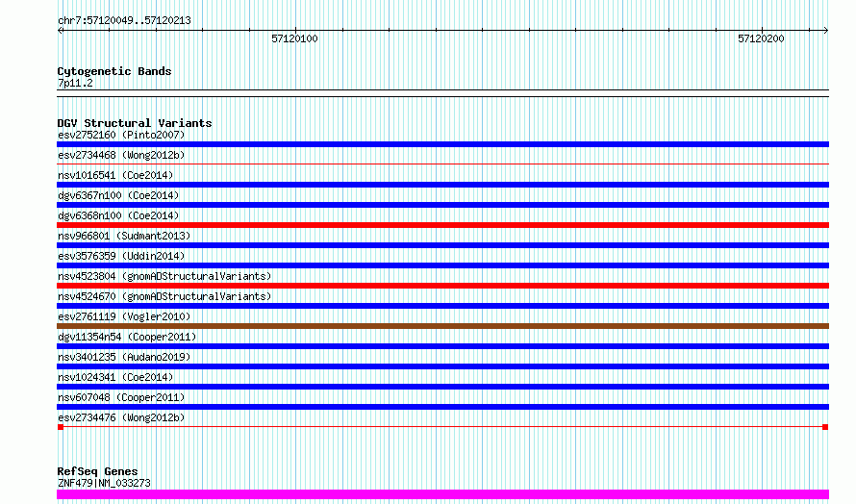Click the blue bar for nsv607048
This screenshot has height=504, width=856.
tap(442, 407)
